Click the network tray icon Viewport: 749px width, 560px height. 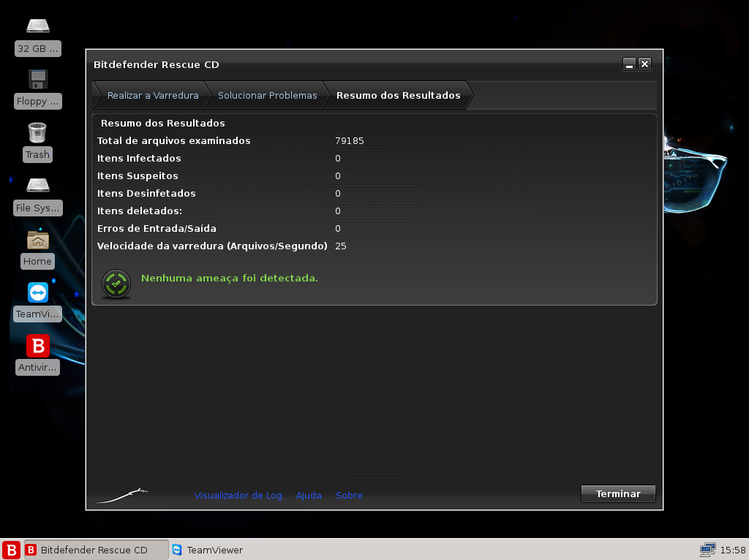pos(707,550)
